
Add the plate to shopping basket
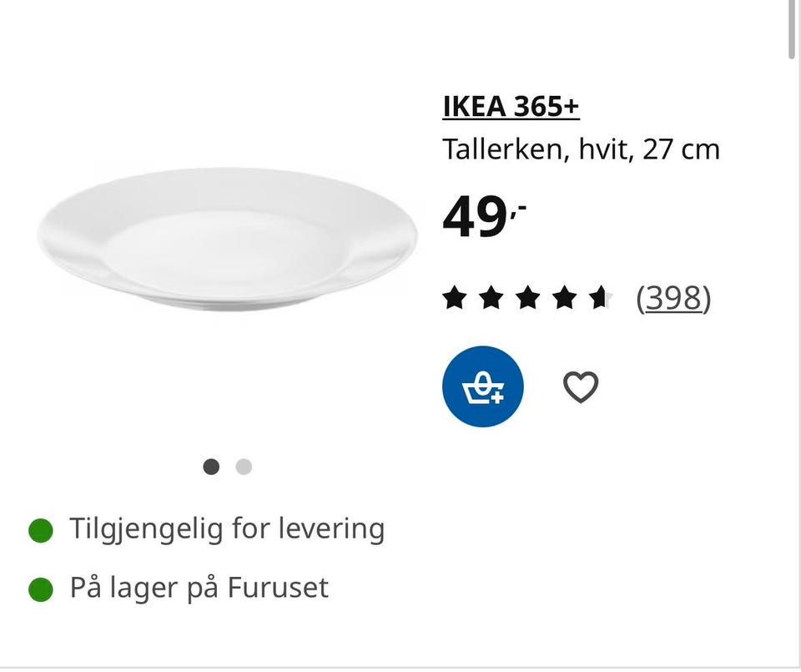point(483,387)
